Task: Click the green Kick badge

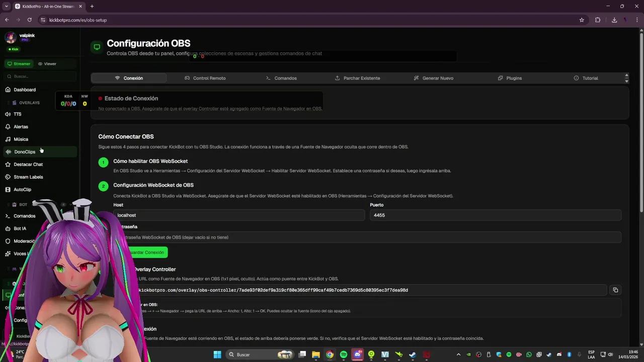Action: pyautogui.click(x=14, y=49)
